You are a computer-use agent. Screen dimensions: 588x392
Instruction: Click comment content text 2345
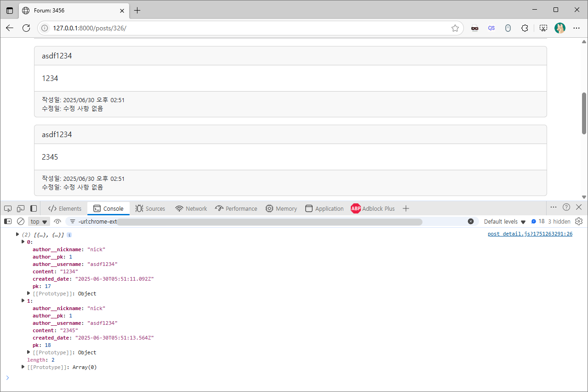pyautogui.click(x=50, y=157)
